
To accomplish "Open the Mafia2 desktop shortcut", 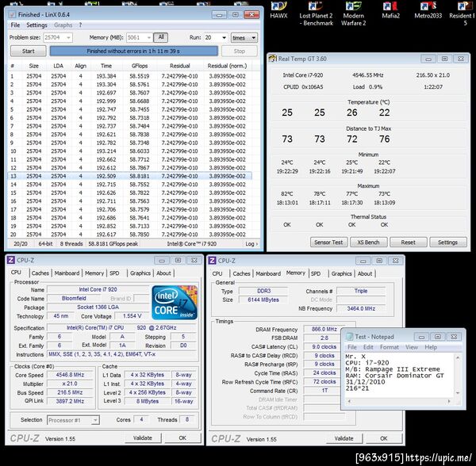I will coord(390,10).
